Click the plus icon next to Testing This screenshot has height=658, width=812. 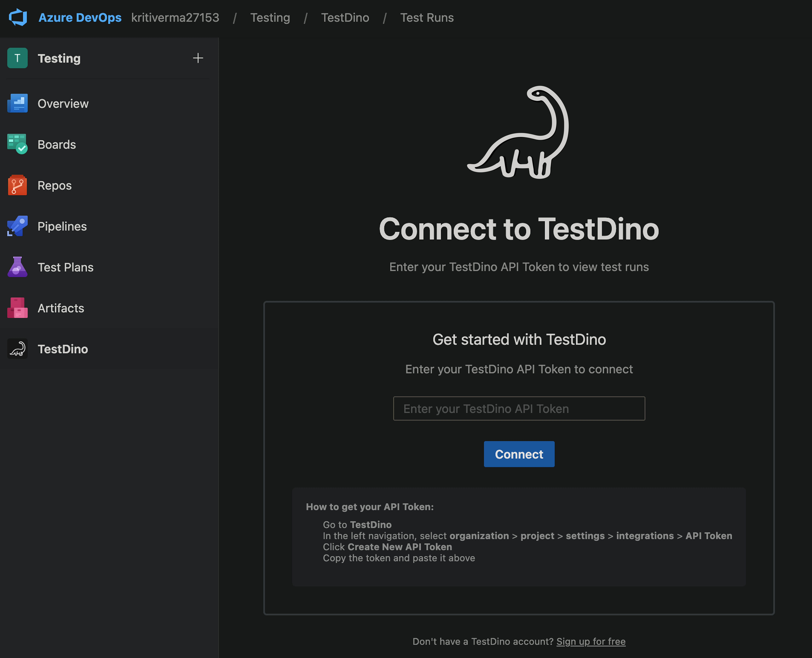click(x=198, y=58)
